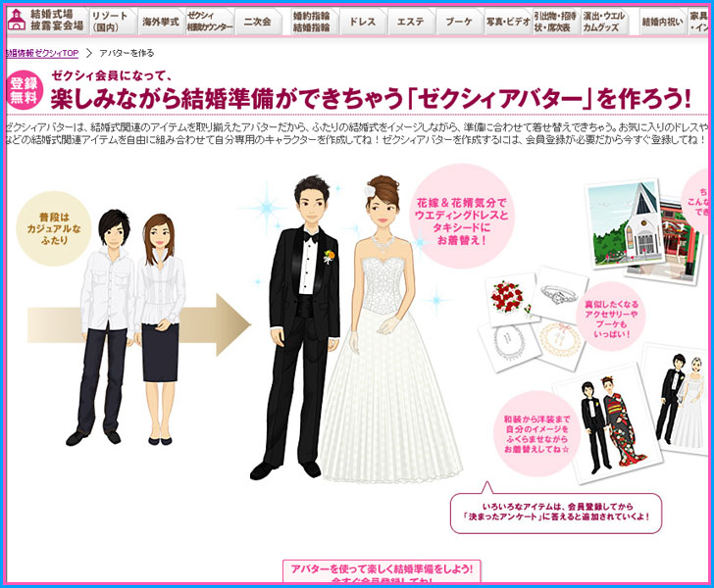Click the ゼクシィ会員になって subtitle text
The width and height of the screenshot is (714, 588).
point(111,75)
